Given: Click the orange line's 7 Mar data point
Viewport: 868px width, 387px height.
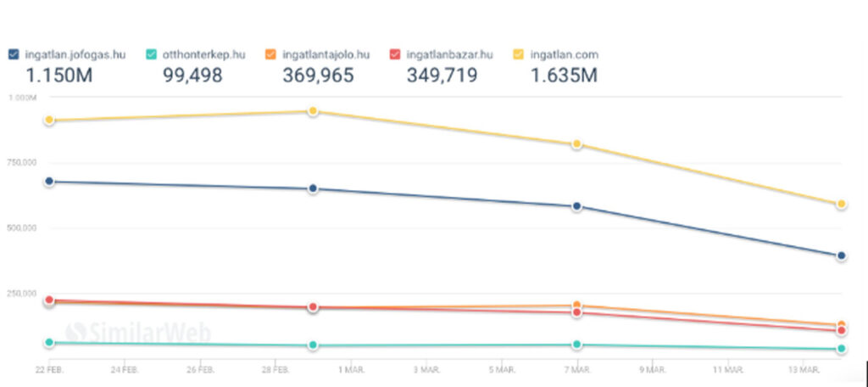Looking at the screenshot, I should 577,305.
